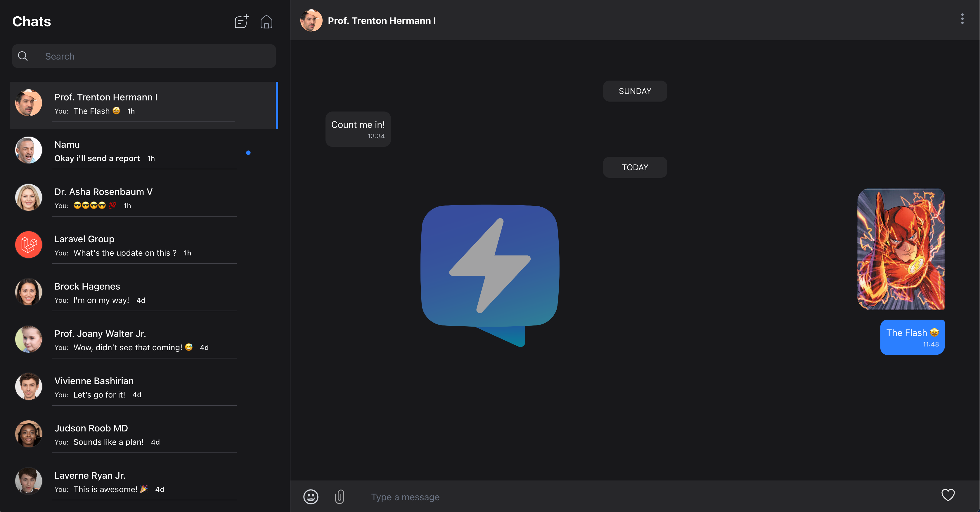Click The Flash message bubble
The width and height of the screenshot is (980, 512).
click(912, 337)
